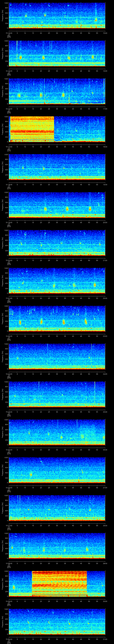Open the 15:17:00 spectrogram with loud broadband noise
The height and width of the screenshot is (644, 114).
57,129
